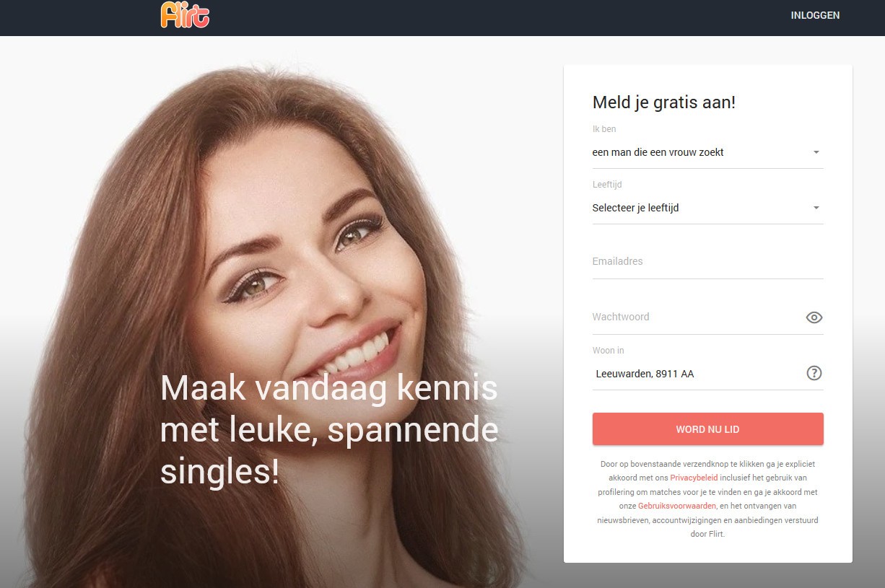Click the 'Leeuwarden, 8911 AA' location field
Viewport: 885px width, 588px height.
point(697,374)
